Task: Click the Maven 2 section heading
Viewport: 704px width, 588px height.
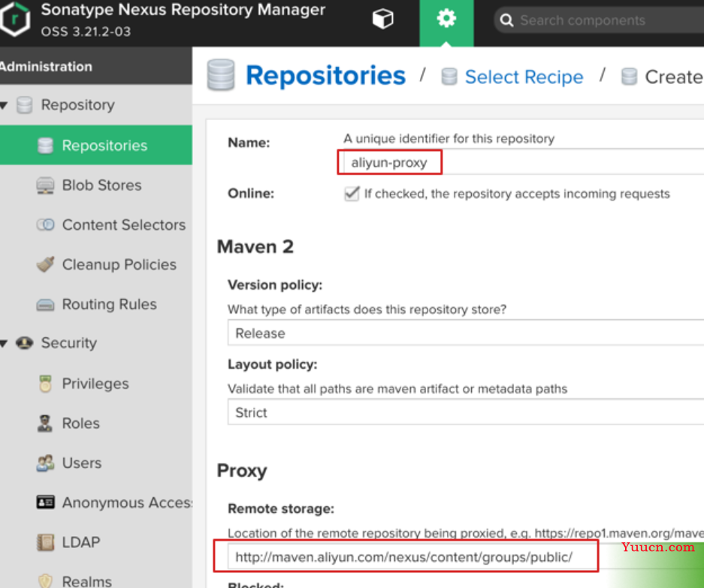Action: 255,247
